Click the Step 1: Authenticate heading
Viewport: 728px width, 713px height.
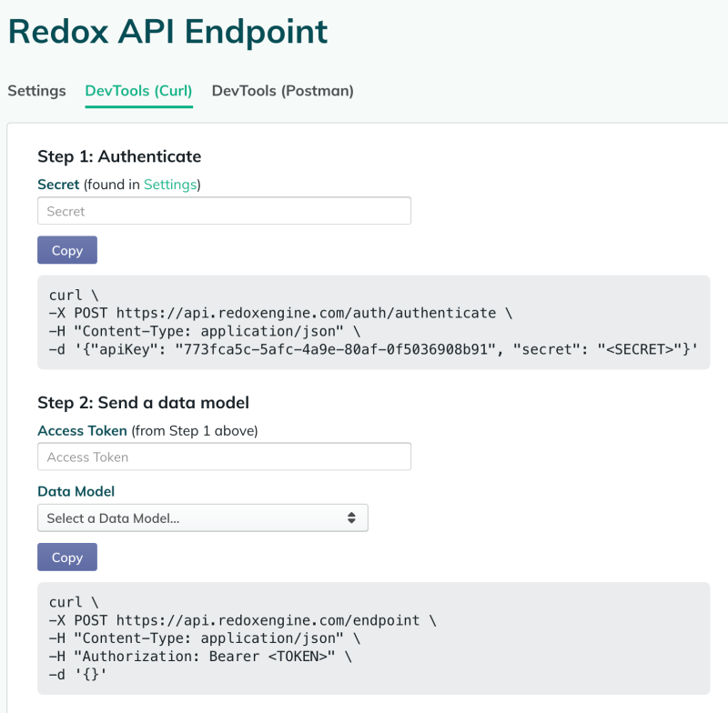coord(119,156)
